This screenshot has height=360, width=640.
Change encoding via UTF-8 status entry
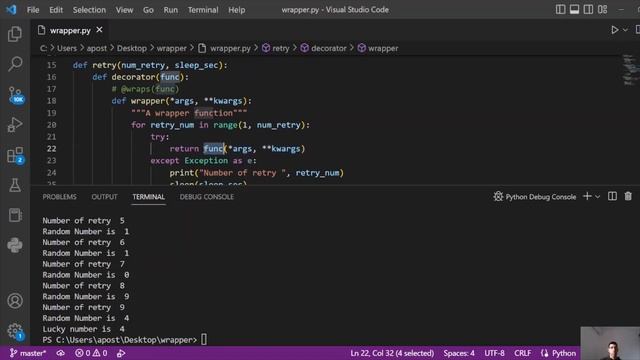[x=494, y=353]
